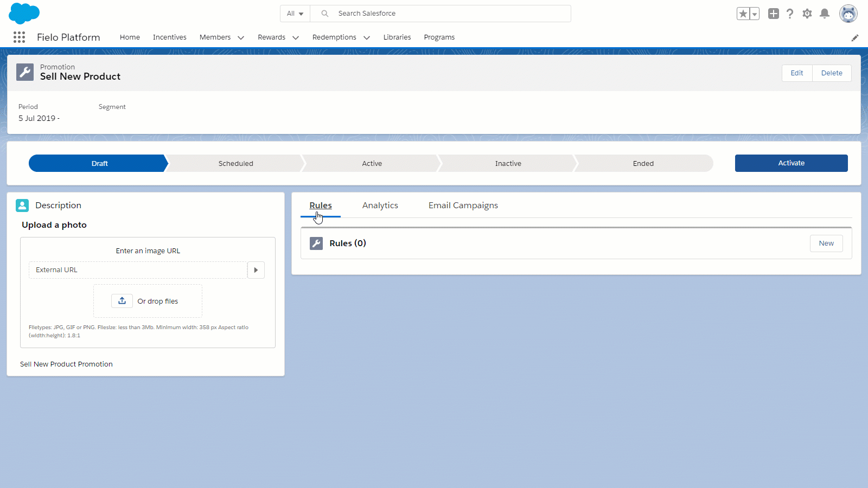Open Global Actions plus icon
This screenshot has height=488, width=868.
[x=774, y=14]
